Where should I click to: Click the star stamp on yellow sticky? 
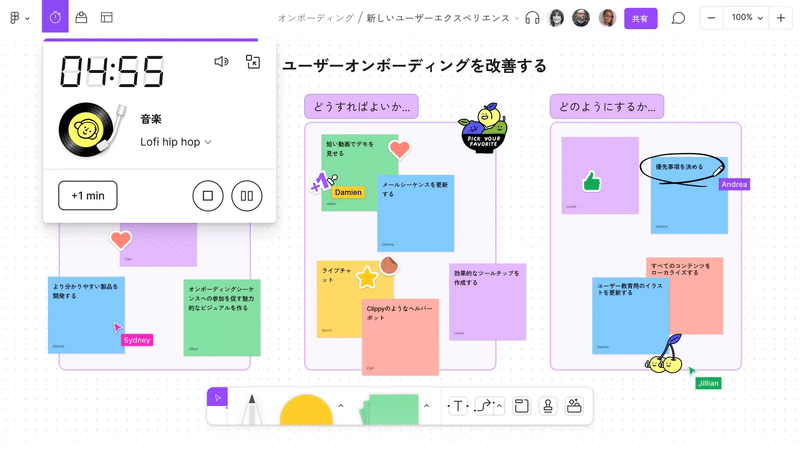pos(366,278)
